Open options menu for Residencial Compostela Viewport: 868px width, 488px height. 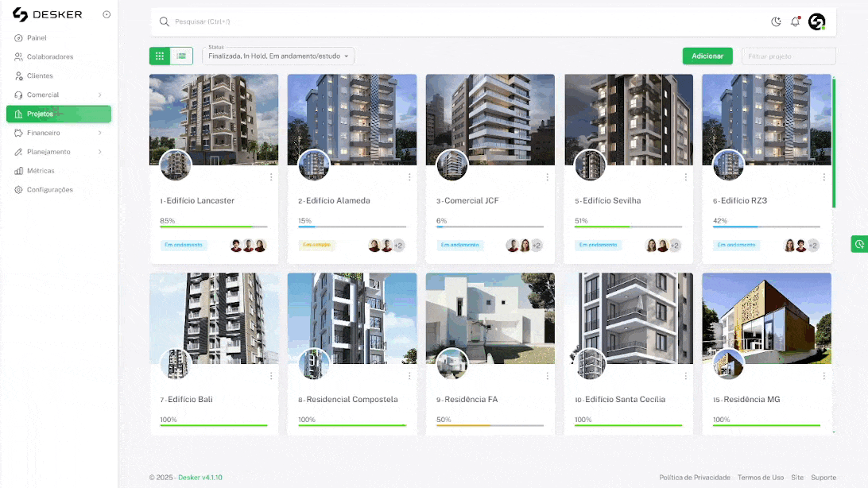click(409, 376)
